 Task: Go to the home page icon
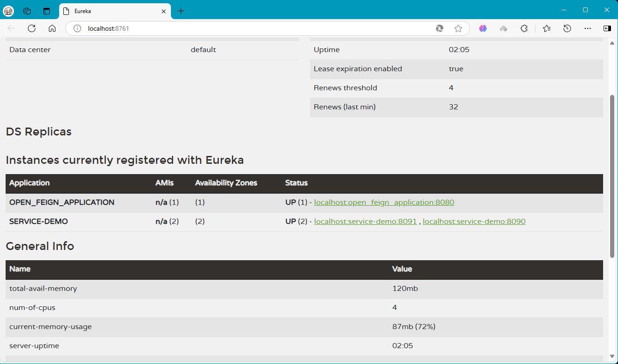tap(52, 28)
